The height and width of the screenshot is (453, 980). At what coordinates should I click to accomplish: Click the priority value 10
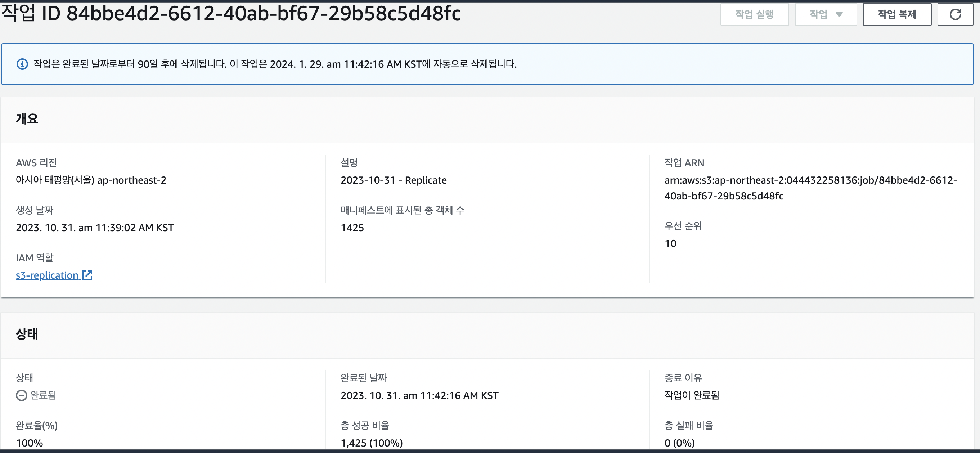[x=670, y=243]
